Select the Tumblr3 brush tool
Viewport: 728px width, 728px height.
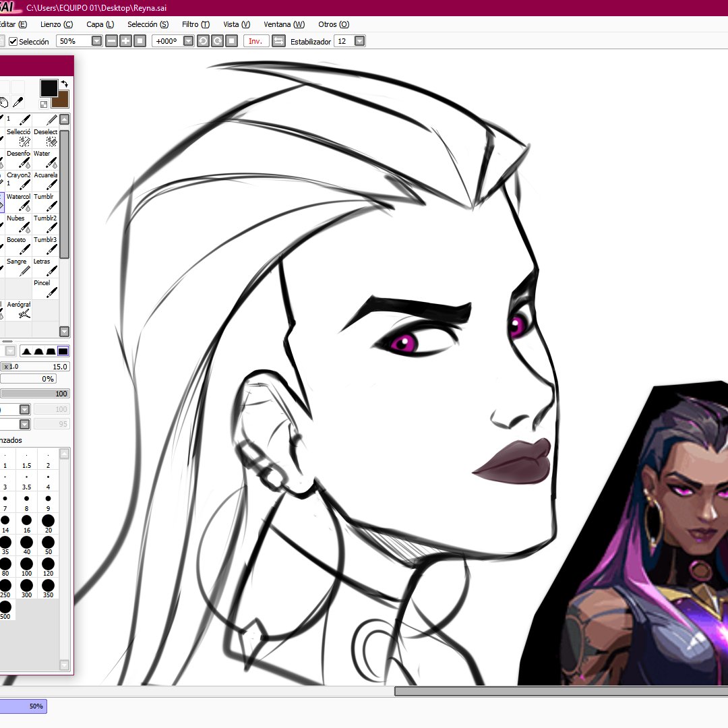(46, 245)
